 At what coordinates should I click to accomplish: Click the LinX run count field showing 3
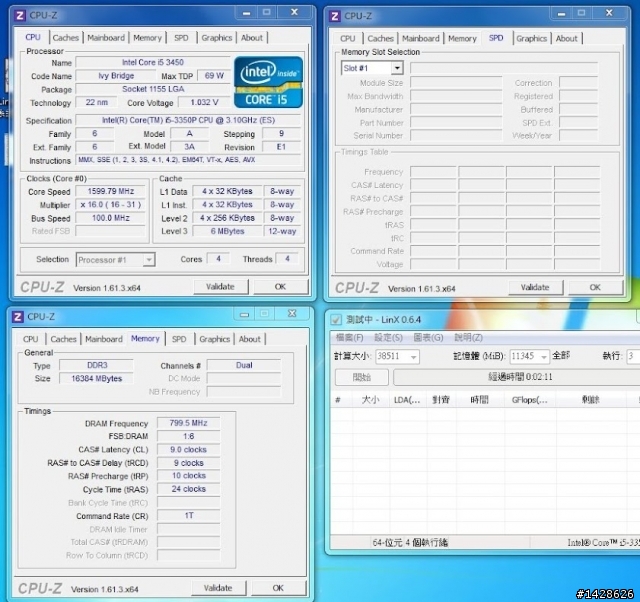pos(633,357)
